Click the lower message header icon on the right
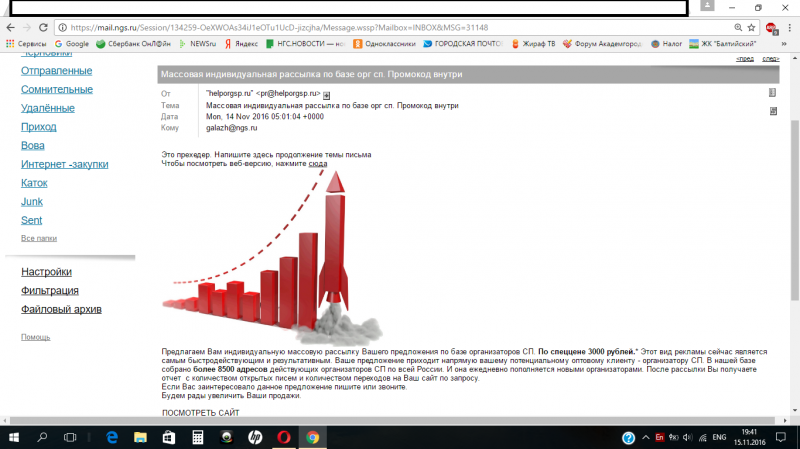This screenshot has width=800, height=449. pyautogui.click(x=773, y=110)
